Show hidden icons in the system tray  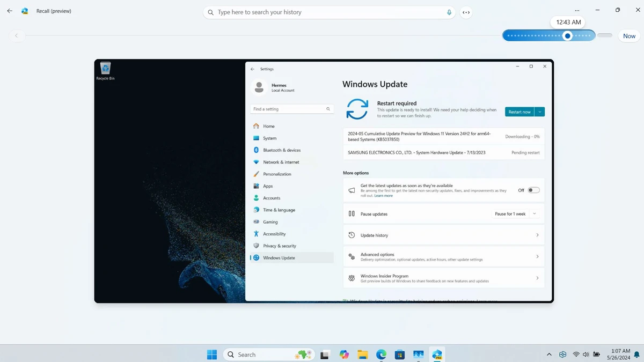point(549,354)
